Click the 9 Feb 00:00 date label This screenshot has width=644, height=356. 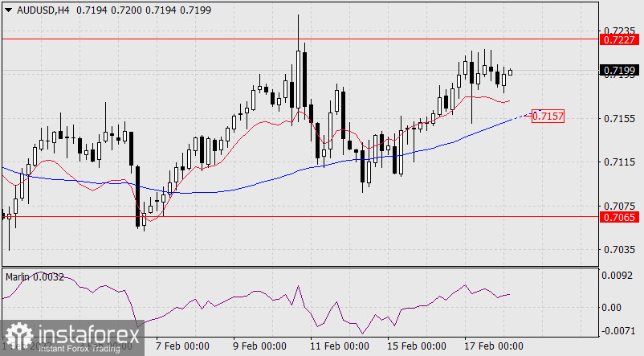pos(259,346)
